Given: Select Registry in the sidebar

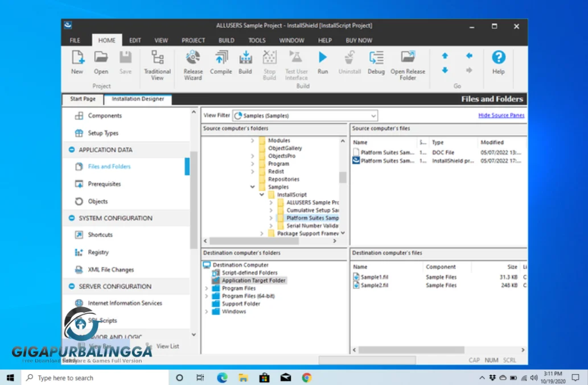Looking at the screenshot, I should click(x=98, y=252).
